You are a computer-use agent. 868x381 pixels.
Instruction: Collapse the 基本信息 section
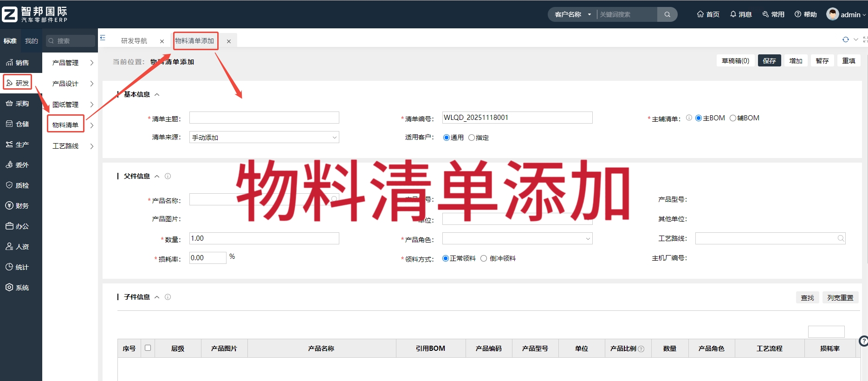tap(157, 94)
